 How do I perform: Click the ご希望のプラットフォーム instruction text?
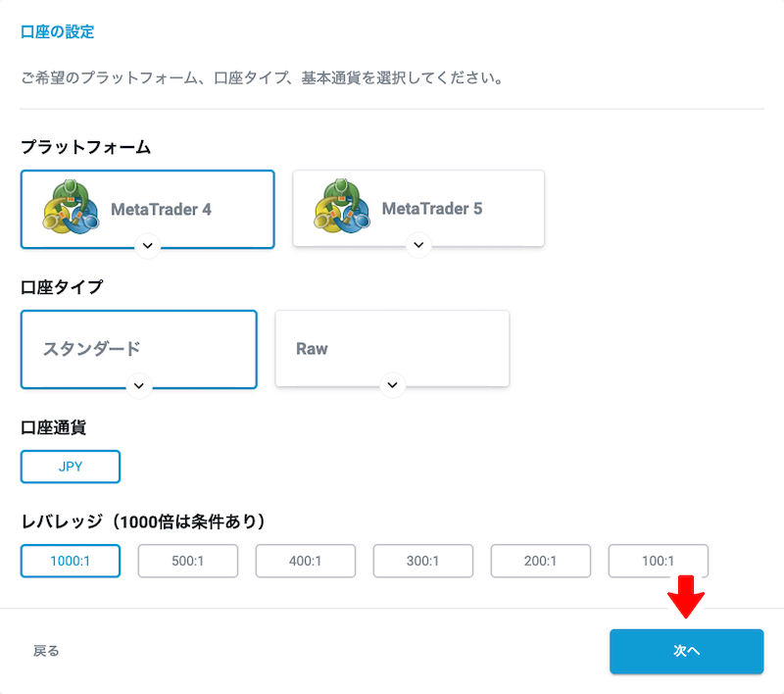[x=262, y=78]
